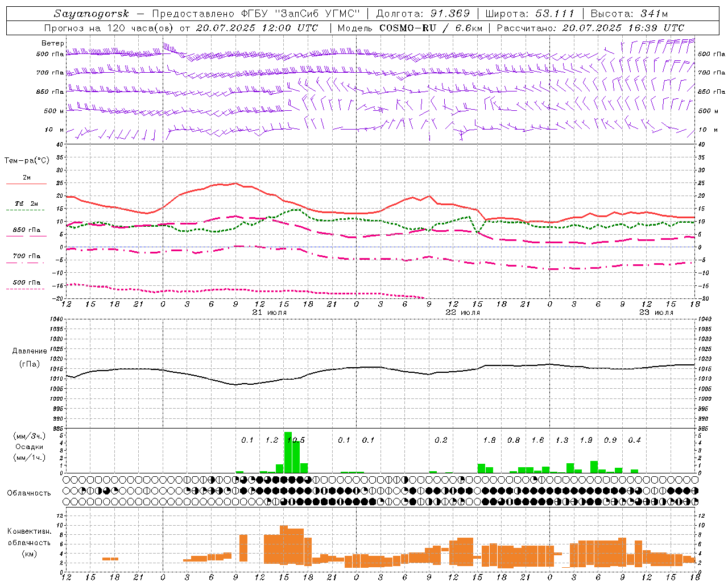
Task: Click the 10 м wind level label on left
Action: [55, 130]
